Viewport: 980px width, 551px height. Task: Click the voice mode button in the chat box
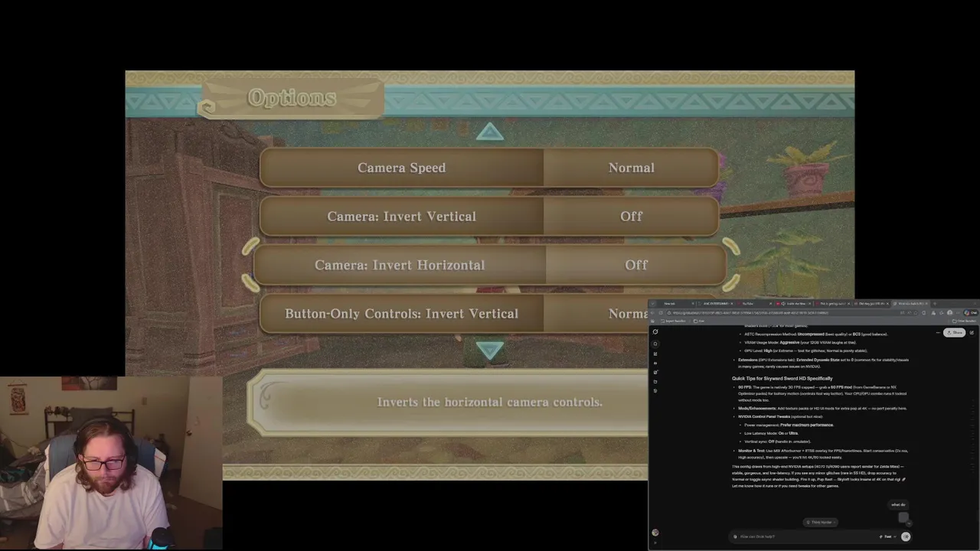tap(906, 536)
